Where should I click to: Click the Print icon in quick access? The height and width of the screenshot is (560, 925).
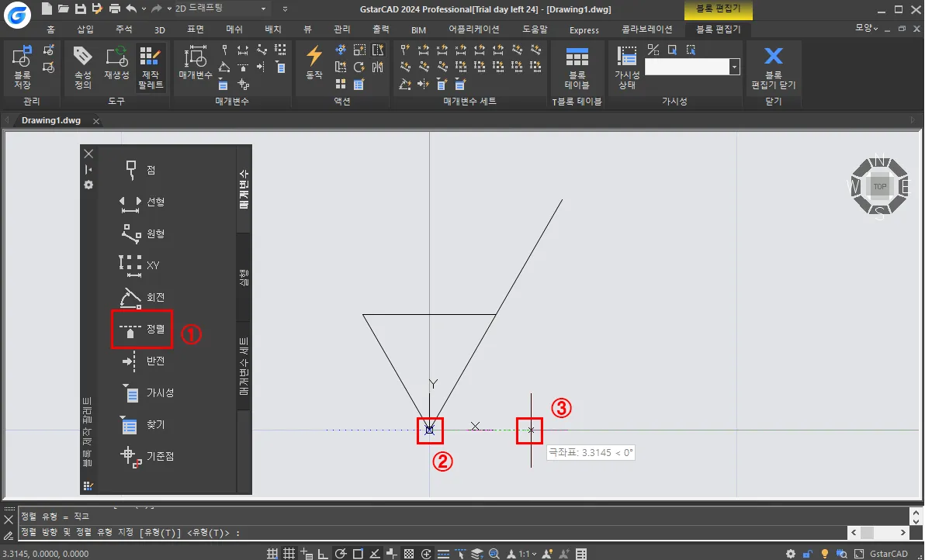(x=114, y=9)
